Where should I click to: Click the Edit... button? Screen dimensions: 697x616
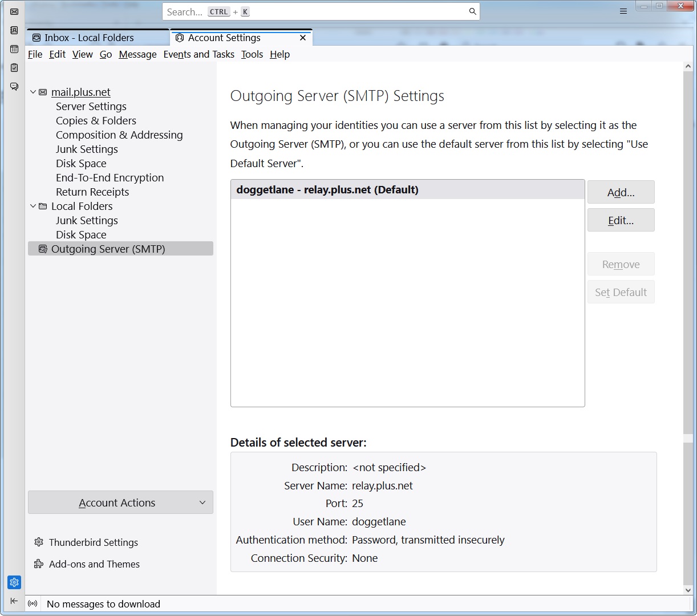pyautogui.click(x=621, y=220)
